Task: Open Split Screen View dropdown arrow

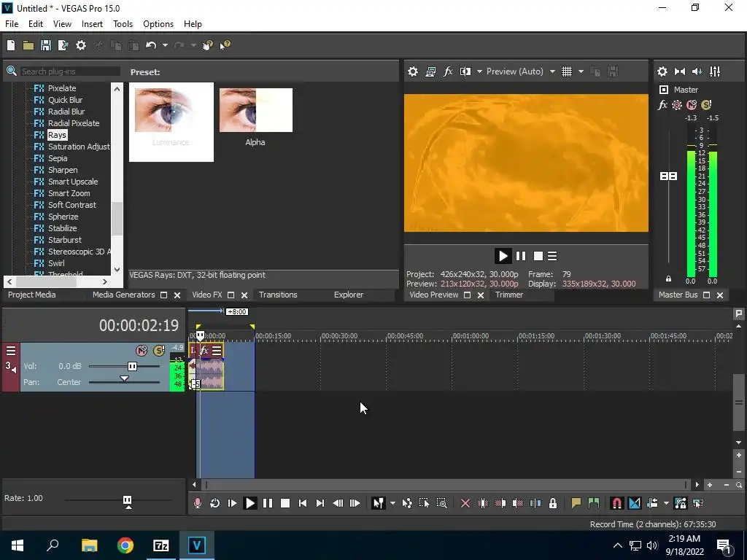Action: pos(479,71)
